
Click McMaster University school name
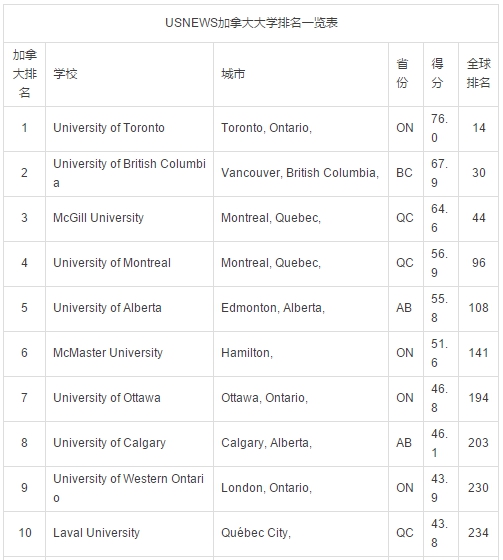tap(108, 353)
